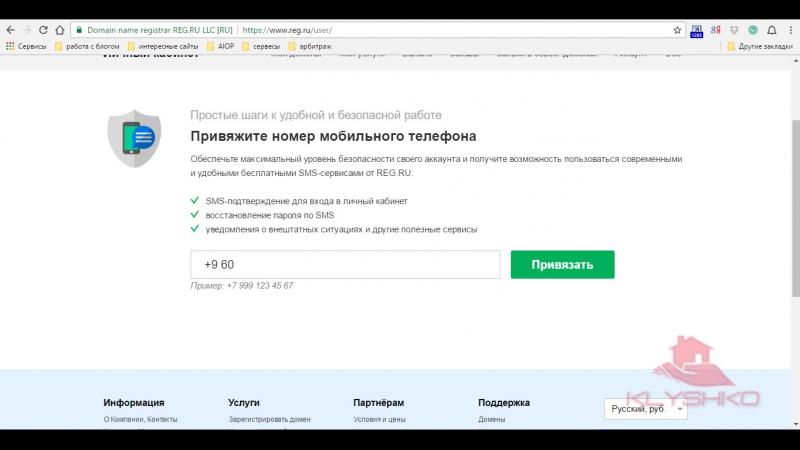
Task: Click the 'Domain name registrar REG.RU LLC [RU]' certificate label
Action: coord(160,30)
